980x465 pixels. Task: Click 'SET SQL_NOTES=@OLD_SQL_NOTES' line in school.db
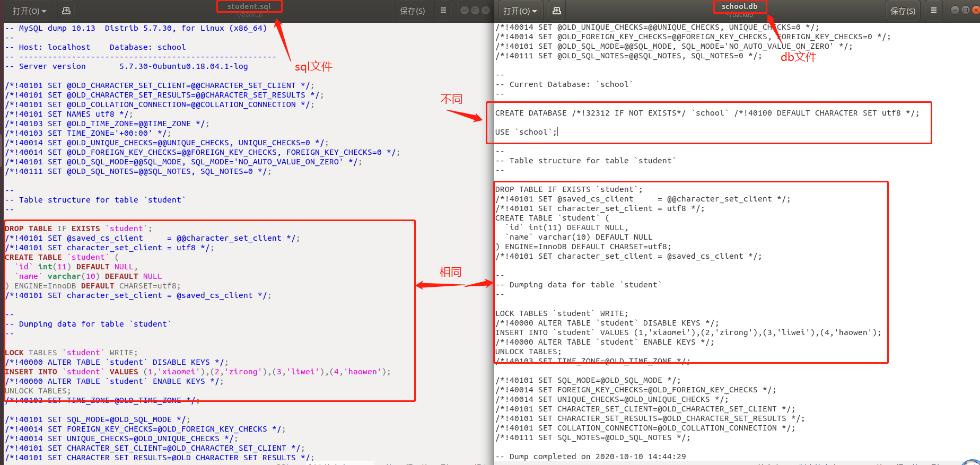point(593,437)
